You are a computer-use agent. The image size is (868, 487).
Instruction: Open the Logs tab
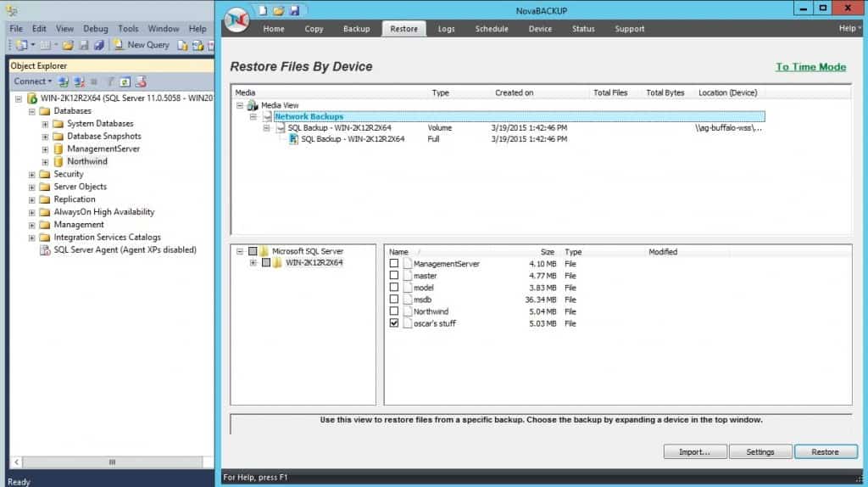coord(446,29)
